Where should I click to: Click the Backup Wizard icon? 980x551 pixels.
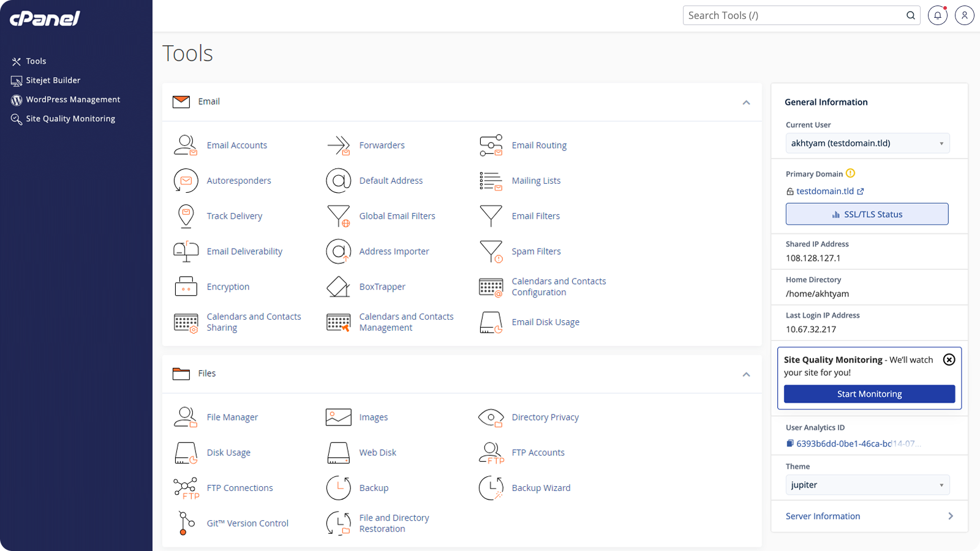pyautogui.click(x=490, y=488)
